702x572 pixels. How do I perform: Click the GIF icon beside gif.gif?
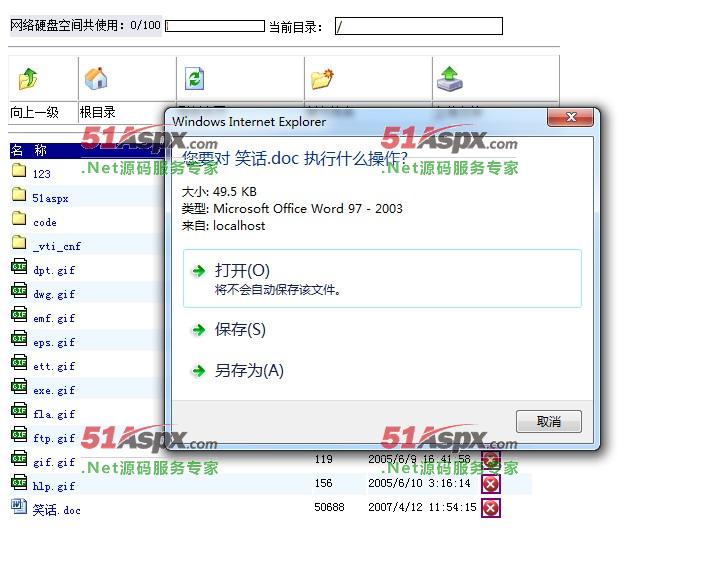point(19,458)
